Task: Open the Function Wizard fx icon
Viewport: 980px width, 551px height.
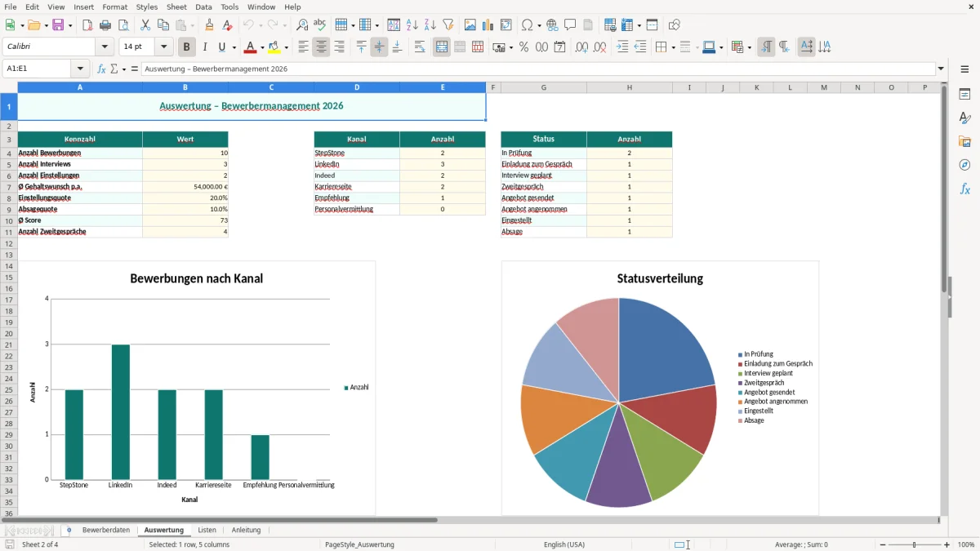Action: click(x=101, y=69)
